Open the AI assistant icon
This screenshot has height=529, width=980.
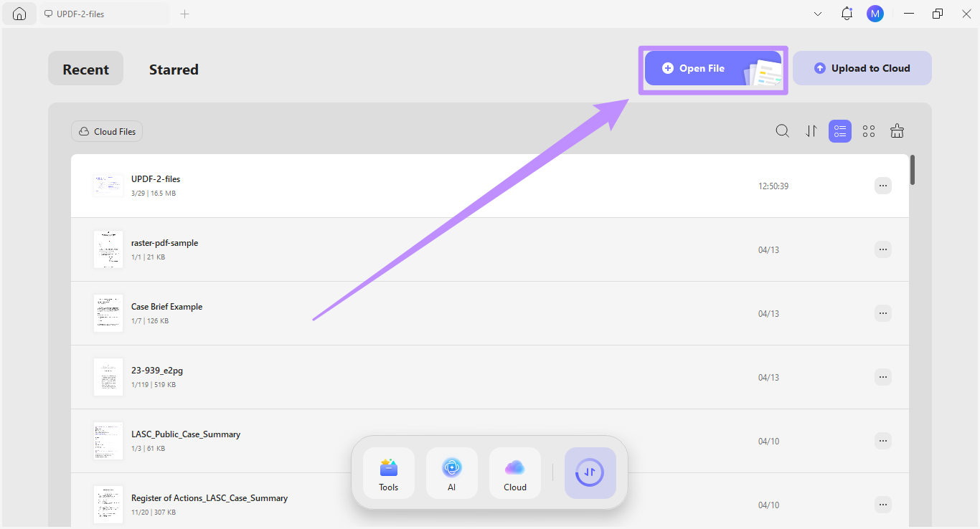[x=452, y=473]
